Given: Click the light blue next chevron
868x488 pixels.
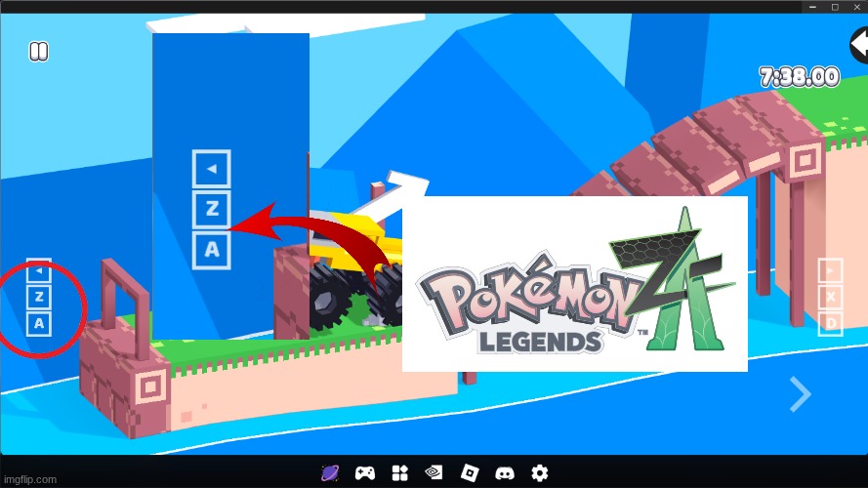Looking at the screenshot, I should pos(801,394).
